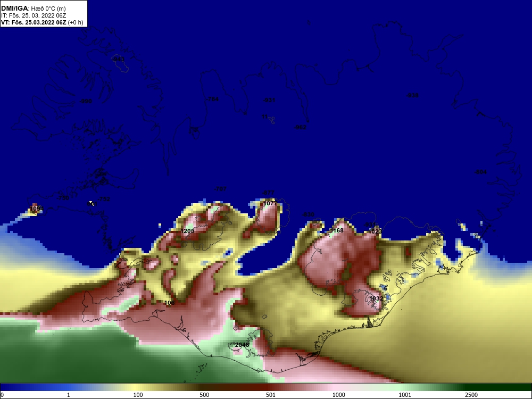Click the -877 value label
Viewport: 532px width, 399px height.
[x=268, y=193]
